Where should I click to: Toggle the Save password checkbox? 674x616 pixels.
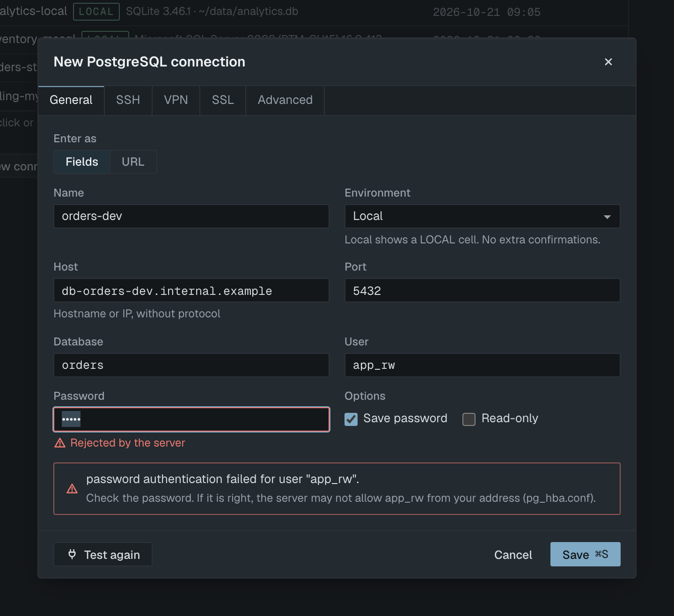[351, 419]
